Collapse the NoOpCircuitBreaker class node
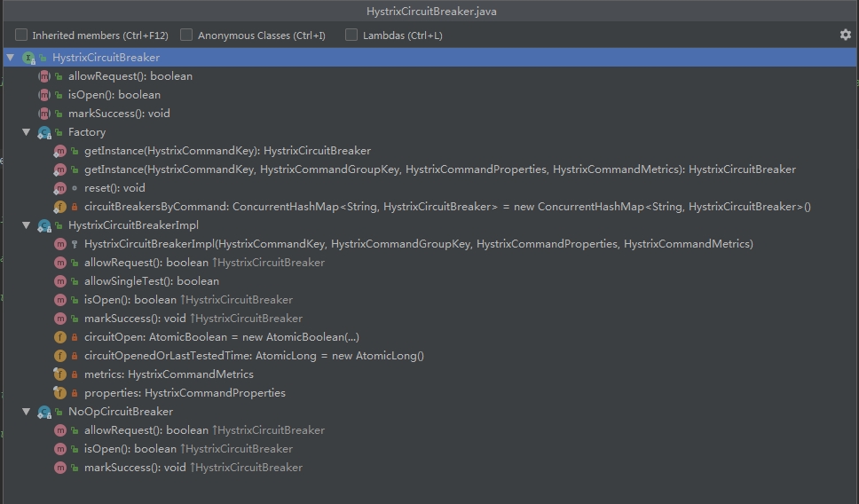This screenshot has height=504, width=859. (x=26, y=412)
